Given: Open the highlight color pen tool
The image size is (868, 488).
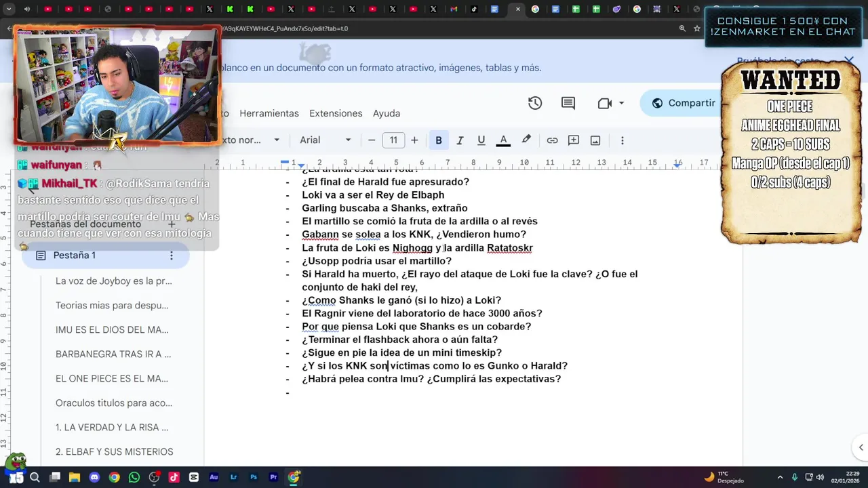Looking at the screenshot, I should (526, 140).
